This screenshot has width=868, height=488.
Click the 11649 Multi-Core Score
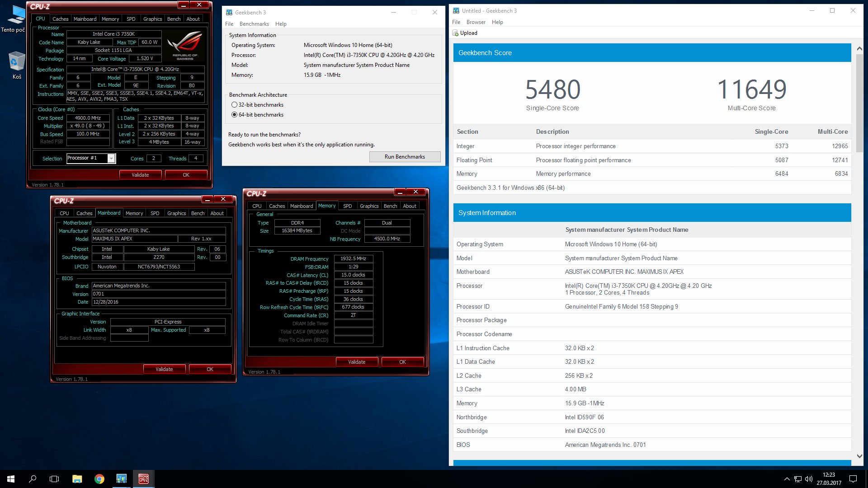(752, 89)
